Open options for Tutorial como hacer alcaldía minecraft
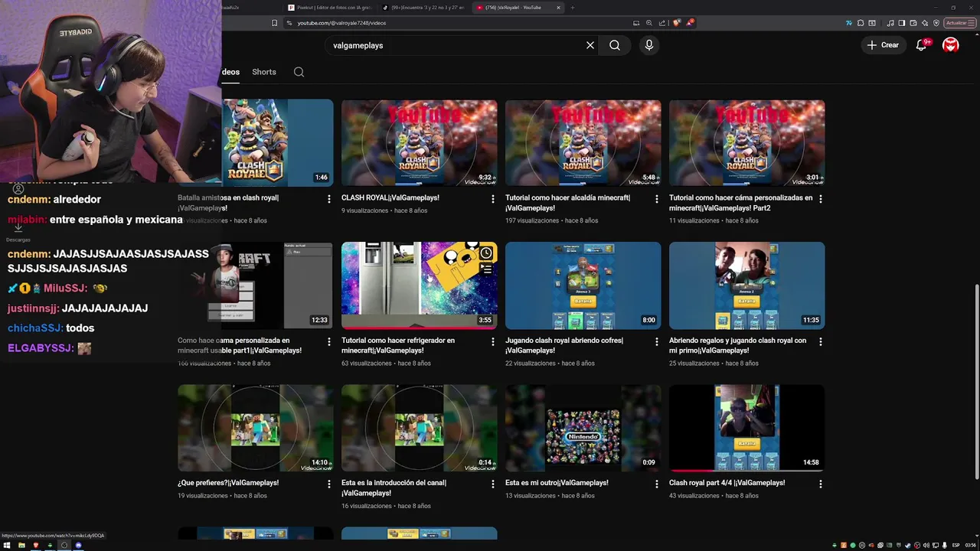980x551 pixels. (x=657, y=199)
